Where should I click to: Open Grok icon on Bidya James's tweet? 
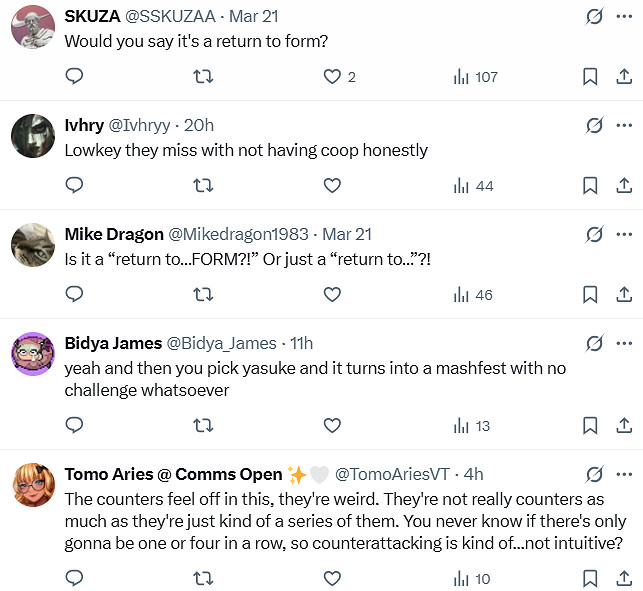point(594,343)
